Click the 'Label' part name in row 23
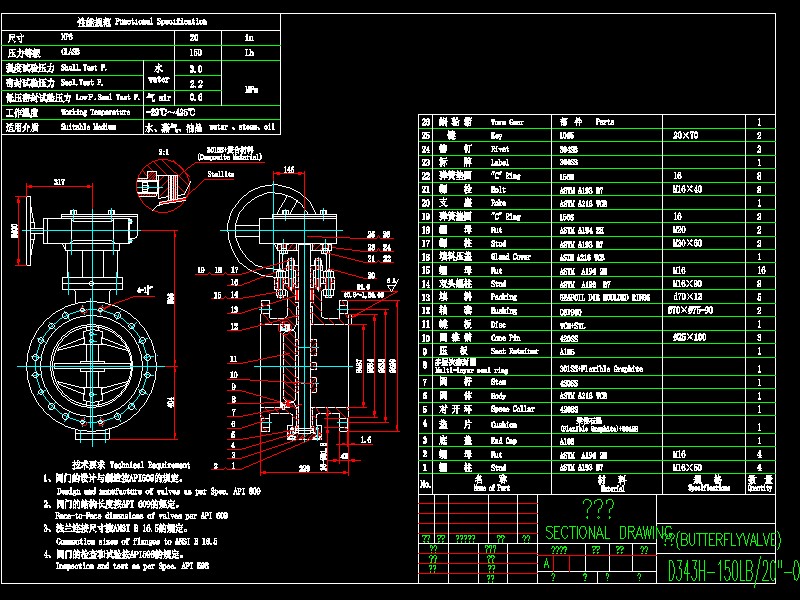The width and height of the screenshot is (800, 600). 499,162
